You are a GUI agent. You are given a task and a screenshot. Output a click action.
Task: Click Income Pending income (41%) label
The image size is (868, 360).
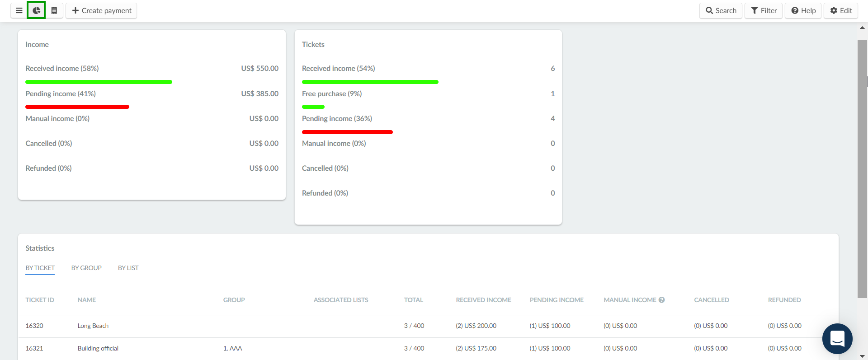[x=61, y=94]
